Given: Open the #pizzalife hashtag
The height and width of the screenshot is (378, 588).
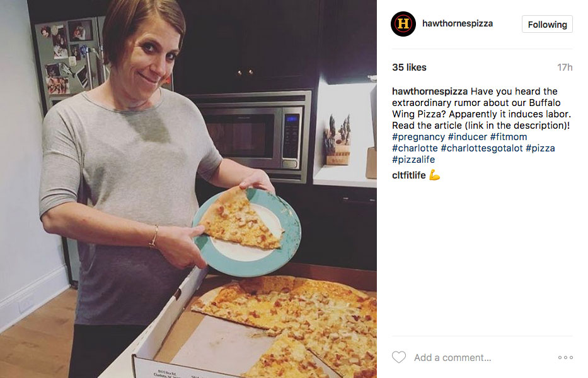Looking at the screenshot, I should (x=414, y=159).
